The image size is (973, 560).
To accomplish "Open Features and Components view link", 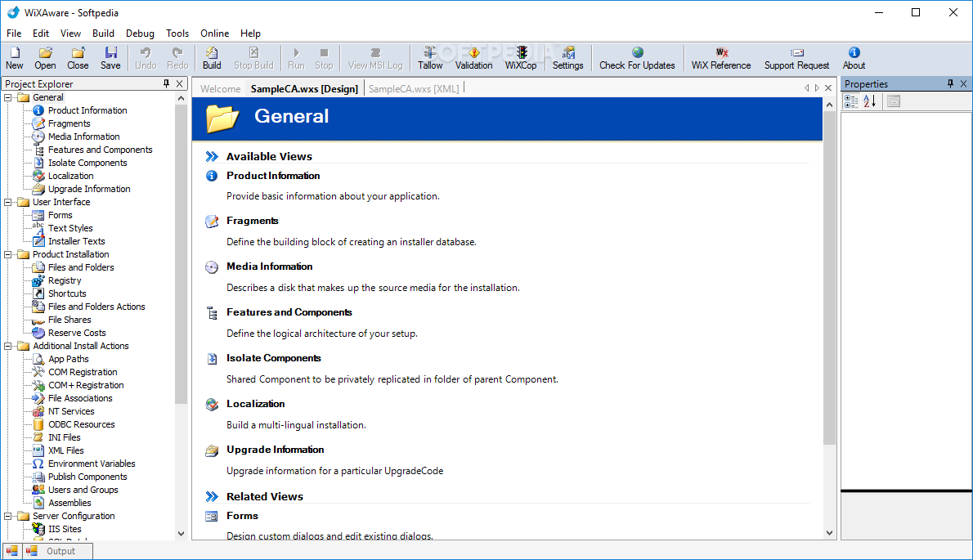I will [x=289, y=312].
